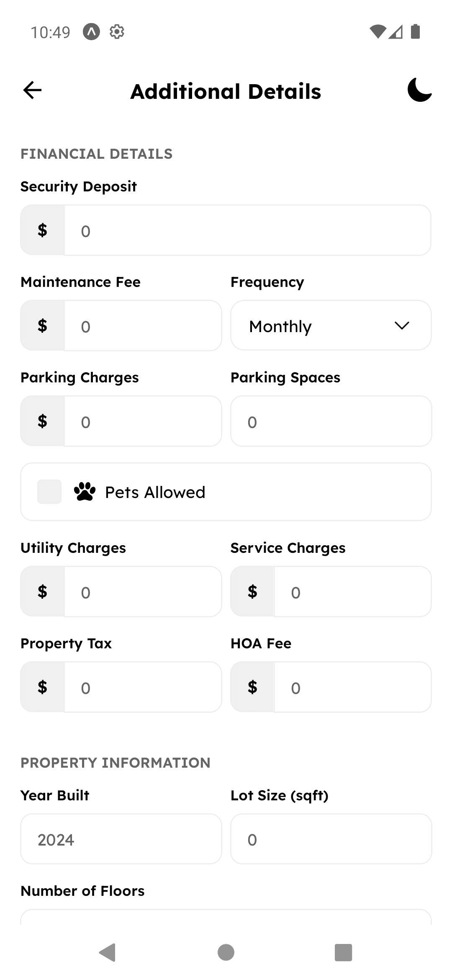This screenshot has height=980, width=452.
Task: Expand Frequency using the chevron arrow
Action: (402, 325)
